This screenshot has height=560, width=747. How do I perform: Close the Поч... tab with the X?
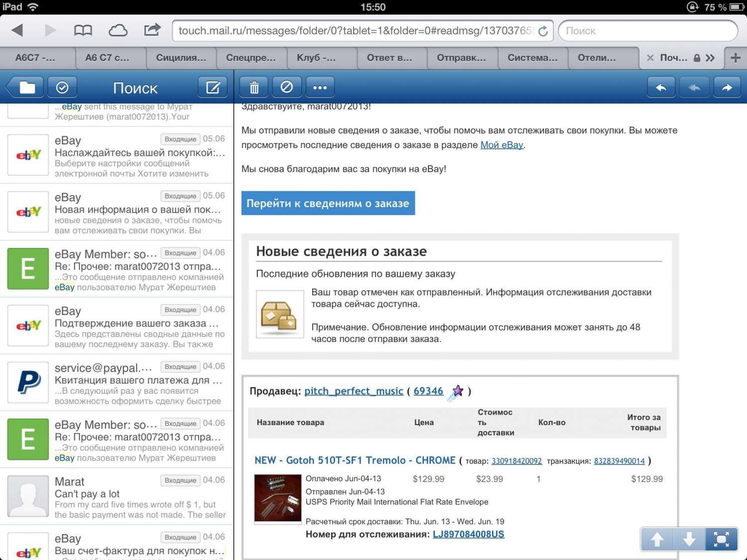tap(650, 58)
